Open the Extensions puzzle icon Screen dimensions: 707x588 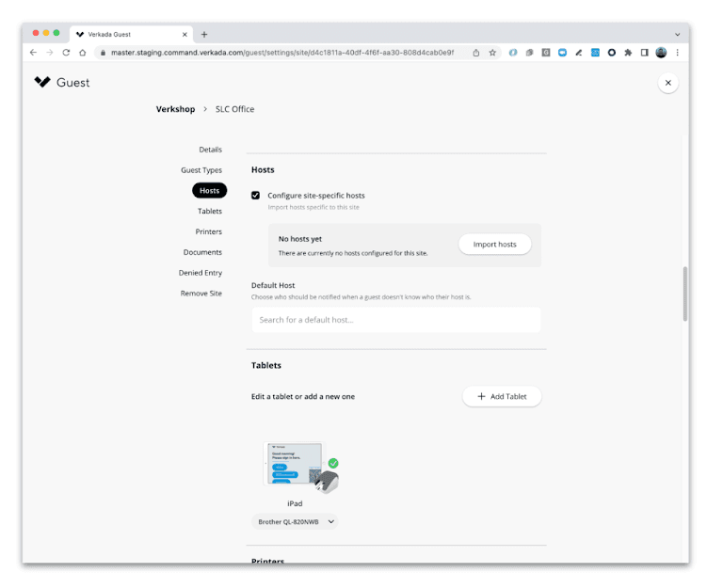point(628,53)
